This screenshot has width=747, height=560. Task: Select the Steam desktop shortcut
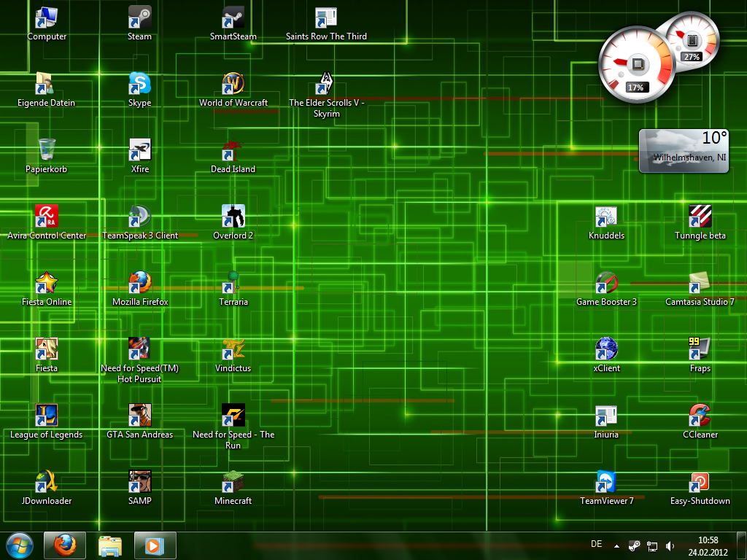click(139, 17)
